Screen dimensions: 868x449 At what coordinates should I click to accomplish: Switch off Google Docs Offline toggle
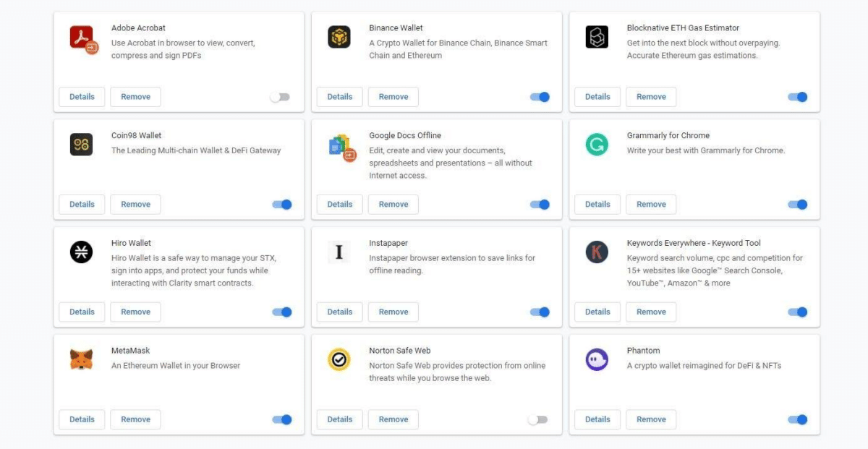[540, 205]
